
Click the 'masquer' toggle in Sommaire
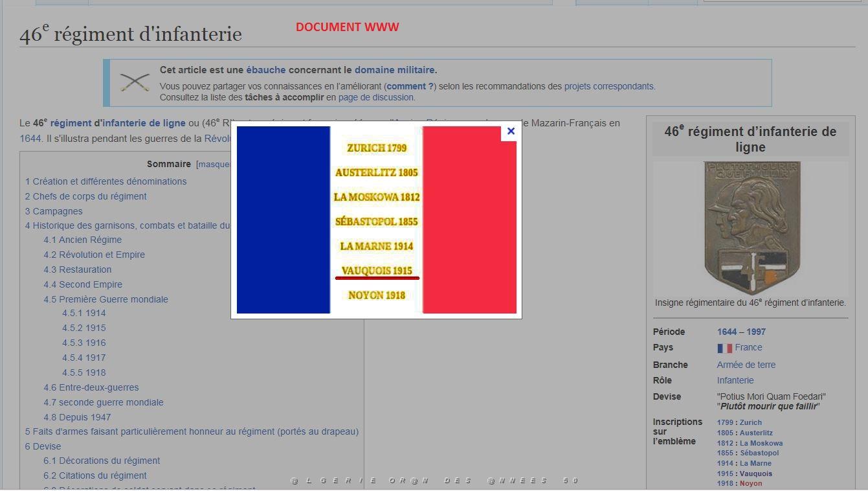(x=215, y=165)
